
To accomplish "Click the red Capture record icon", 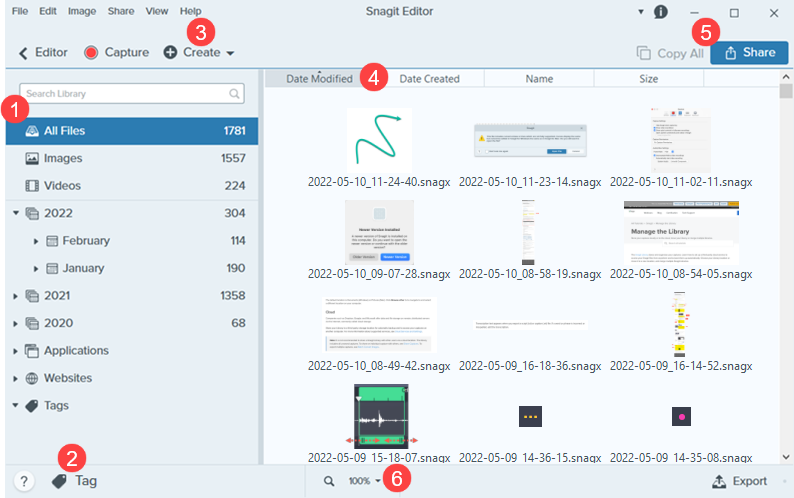I will tap(91, 53).
